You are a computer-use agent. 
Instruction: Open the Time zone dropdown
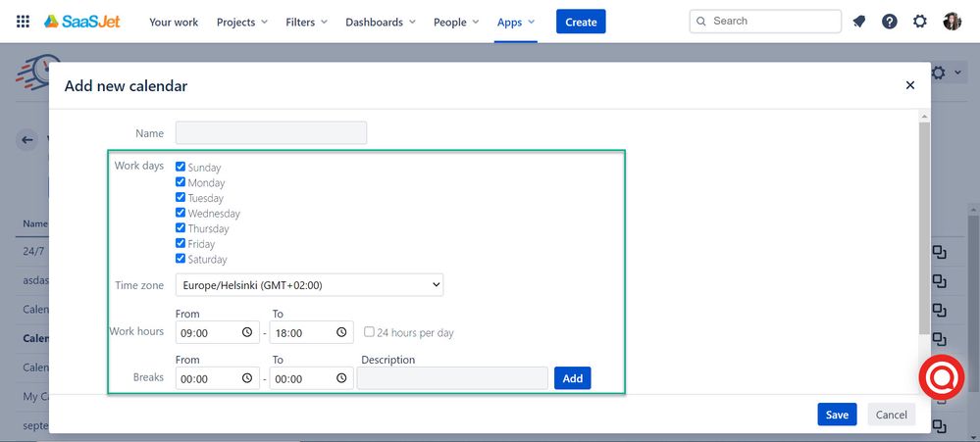[309, 285]
